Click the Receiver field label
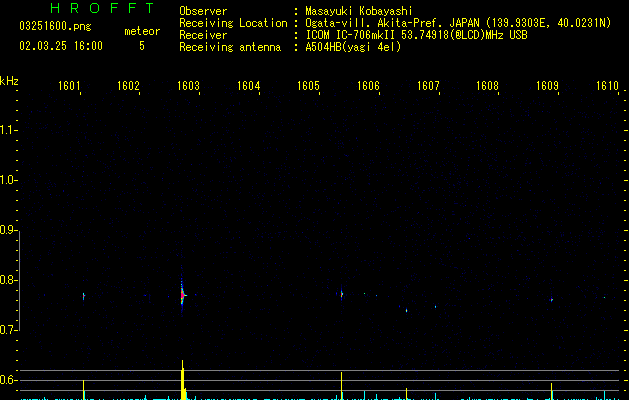 tap(203, 35)
